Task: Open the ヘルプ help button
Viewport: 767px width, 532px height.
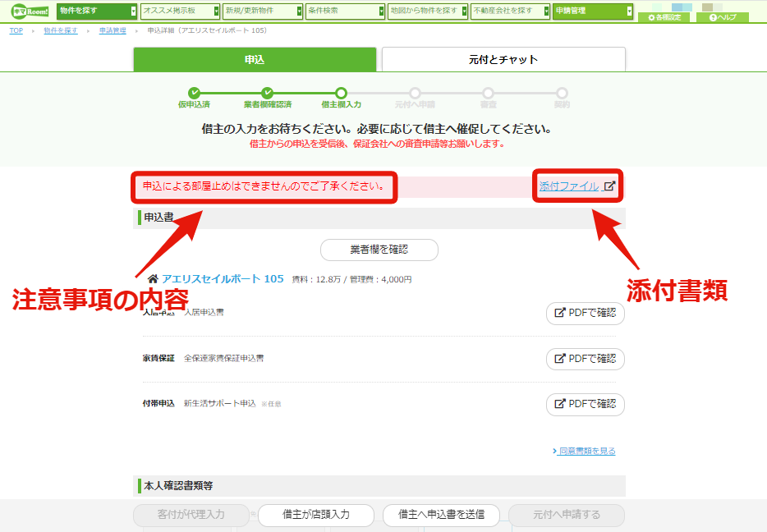Action: pyautogui.click(x=723, y=17)
